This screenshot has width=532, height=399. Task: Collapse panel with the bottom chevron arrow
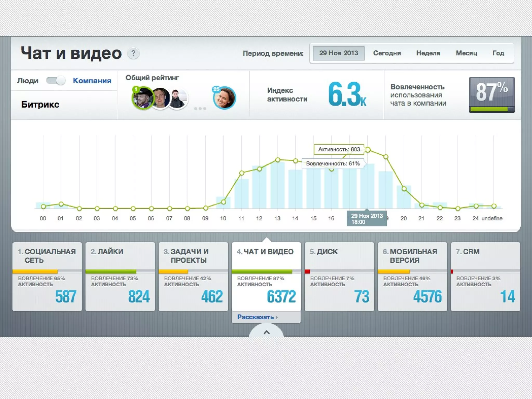(x=267, y=332)
